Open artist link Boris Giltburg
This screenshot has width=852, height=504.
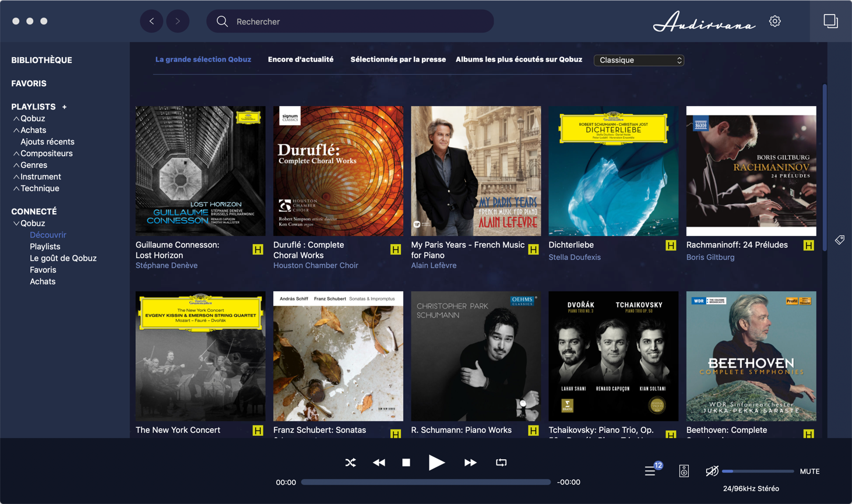tap(710, 258)
